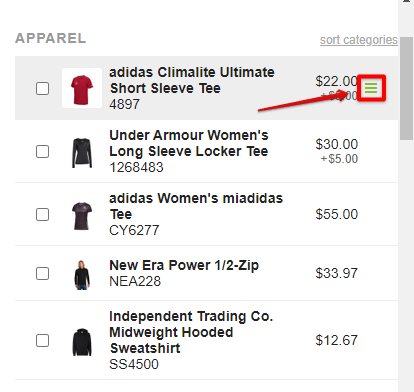The height and width of the screenshot is (392, 414).
Task: Click the $12.67 hooded sweatshirt price
Action: point(337,340)
